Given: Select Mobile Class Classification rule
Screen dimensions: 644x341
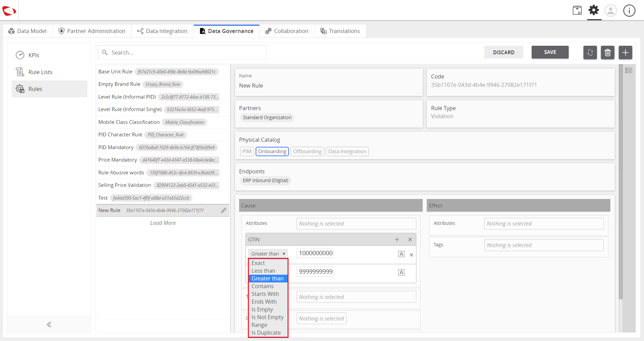Looking at the screenshot, I should 163,122.
